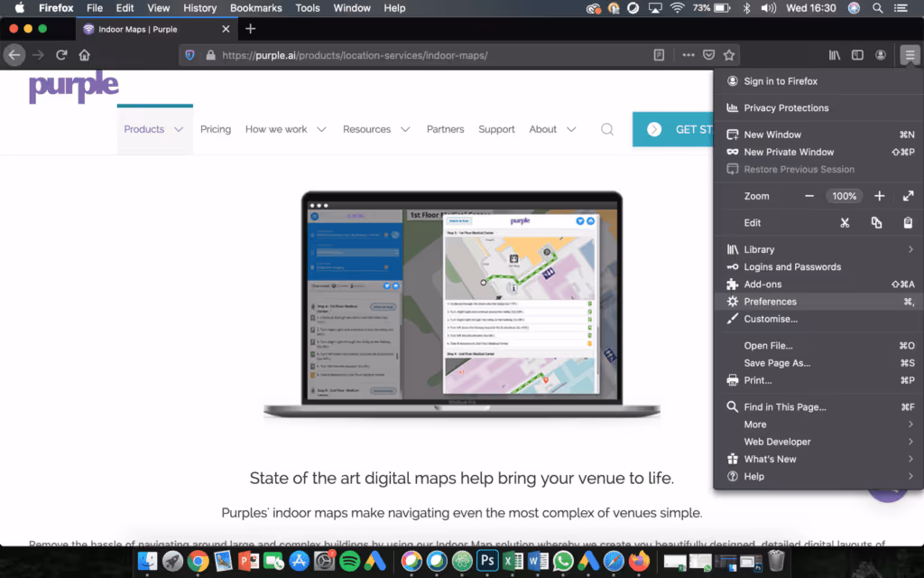The width and height of the screenshot is (924, 578).
Task: Choose Open File... entry
Action: (x=818, y=346)
